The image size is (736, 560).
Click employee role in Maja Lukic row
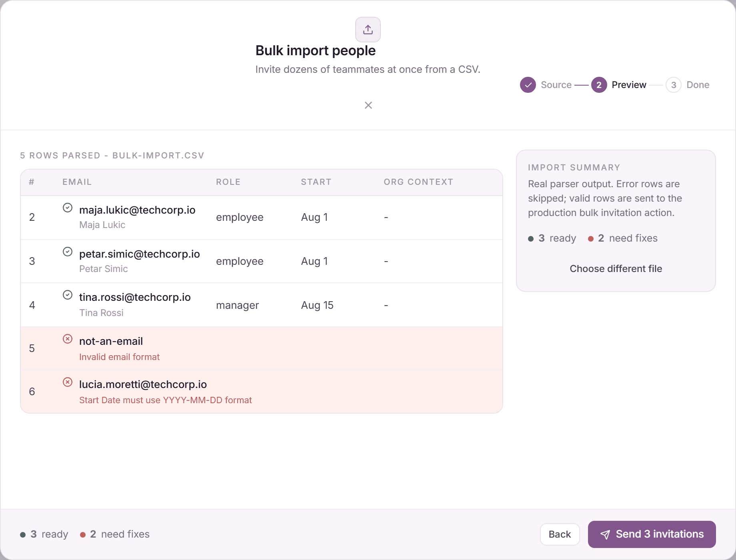(240, 217)
